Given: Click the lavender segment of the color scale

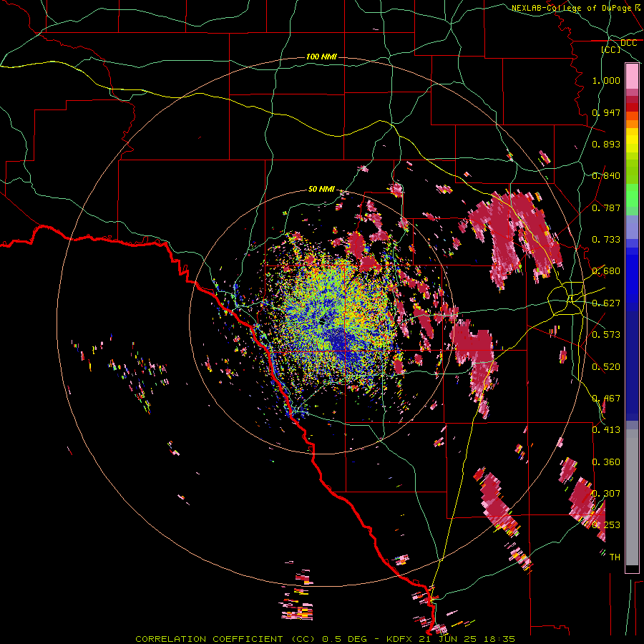Looking at the screenshot, I should (632, 227).
